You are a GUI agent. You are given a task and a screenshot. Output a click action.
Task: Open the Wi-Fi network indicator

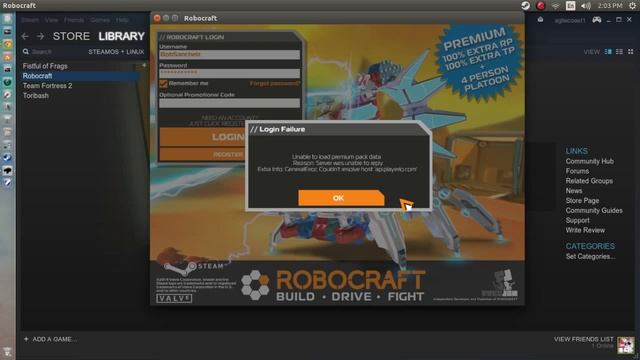click(556, 6)
